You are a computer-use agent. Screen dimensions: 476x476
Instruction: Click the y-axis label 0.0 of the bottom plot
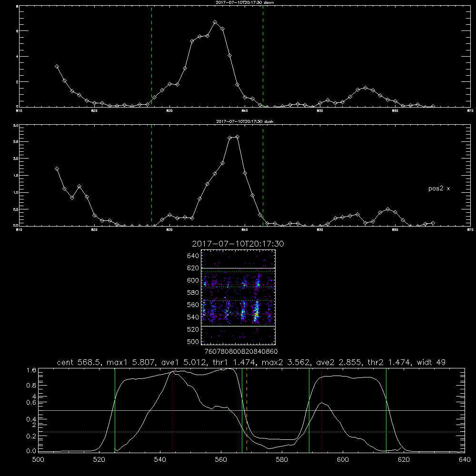(x=31, y=451)
